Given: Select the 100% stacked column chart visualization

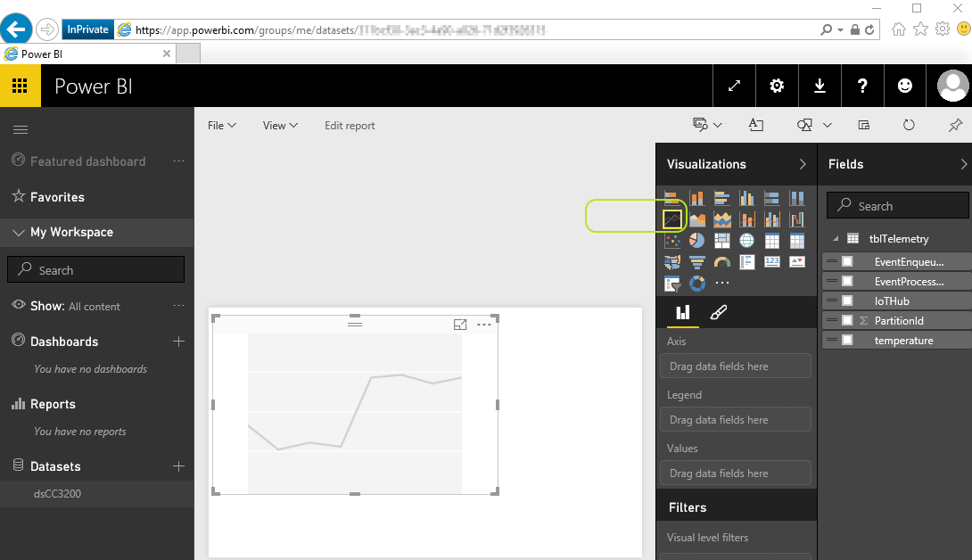Looking at the screenshot, I should pyautogui.click(x=796, y=199).
